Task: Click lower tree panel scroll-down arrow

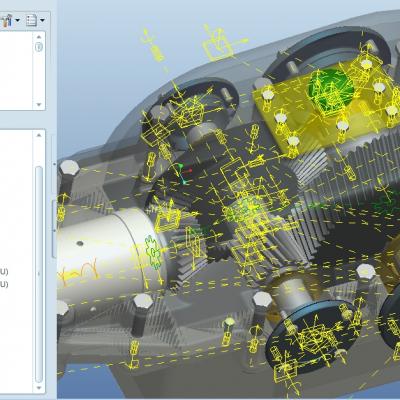Action: click(39, 388)
